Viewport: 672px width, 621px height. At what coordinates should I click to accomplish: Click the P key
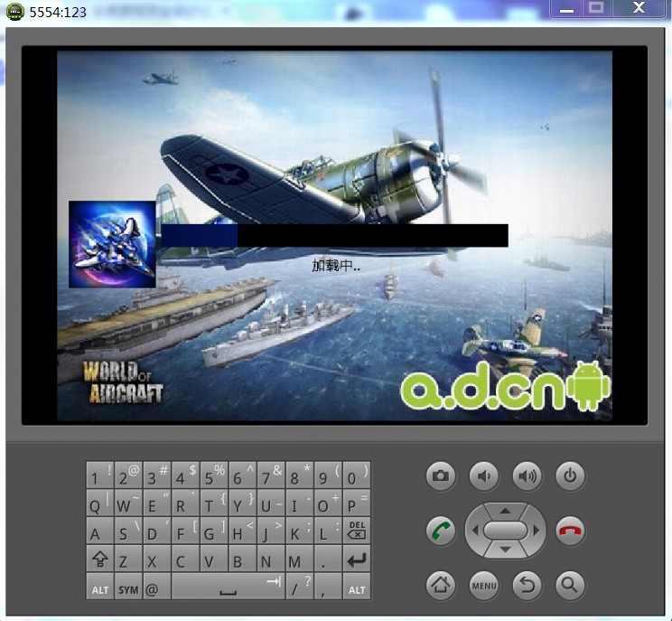point(357,503)
